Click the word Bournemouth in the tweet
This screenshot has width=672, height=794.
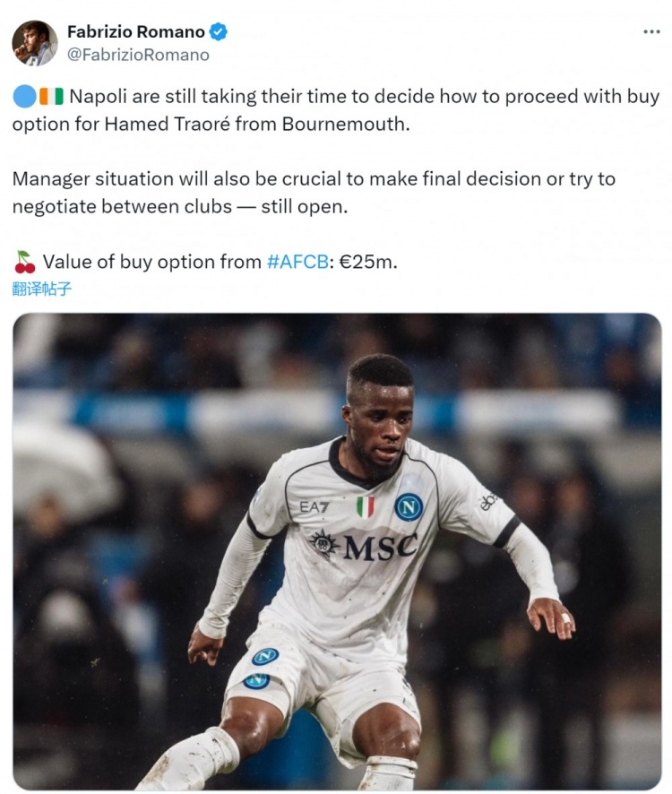[345, 124]
